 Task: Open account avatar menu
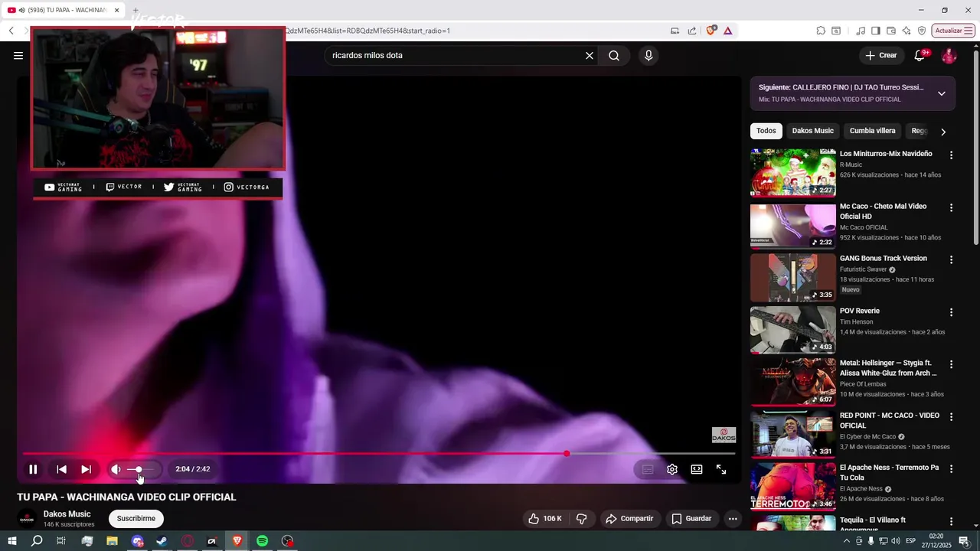949,56
